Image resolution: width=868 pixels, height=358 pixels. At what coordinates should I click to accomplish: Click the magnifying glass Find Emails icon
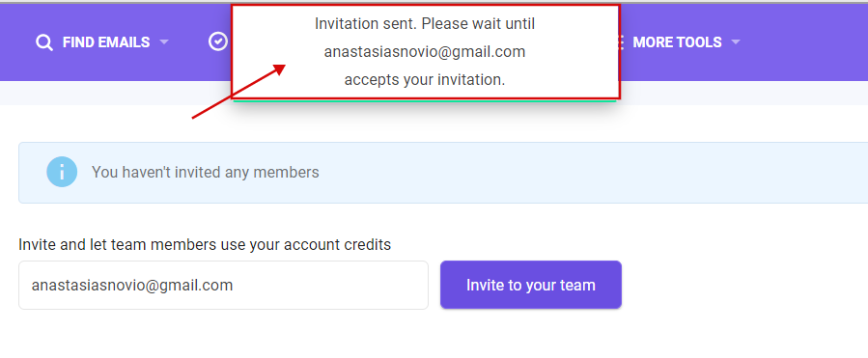pos(43,42)
